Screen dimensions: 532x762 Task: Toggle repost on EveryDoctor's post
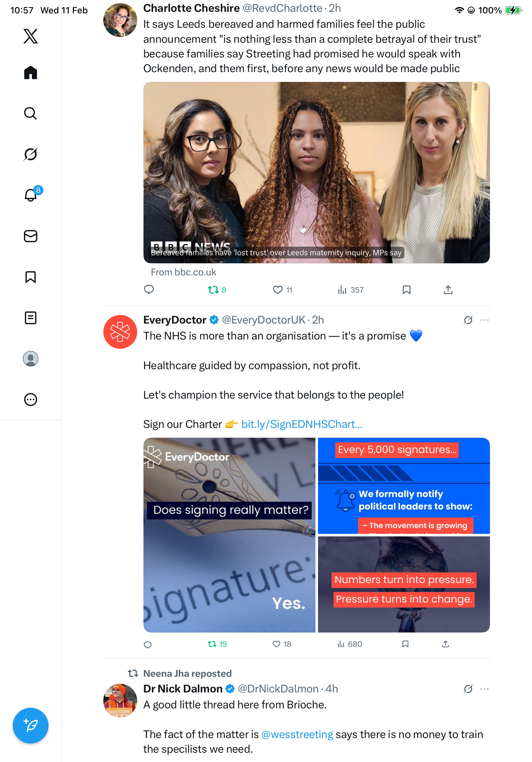pyautogui.click(x=217, y=644)
